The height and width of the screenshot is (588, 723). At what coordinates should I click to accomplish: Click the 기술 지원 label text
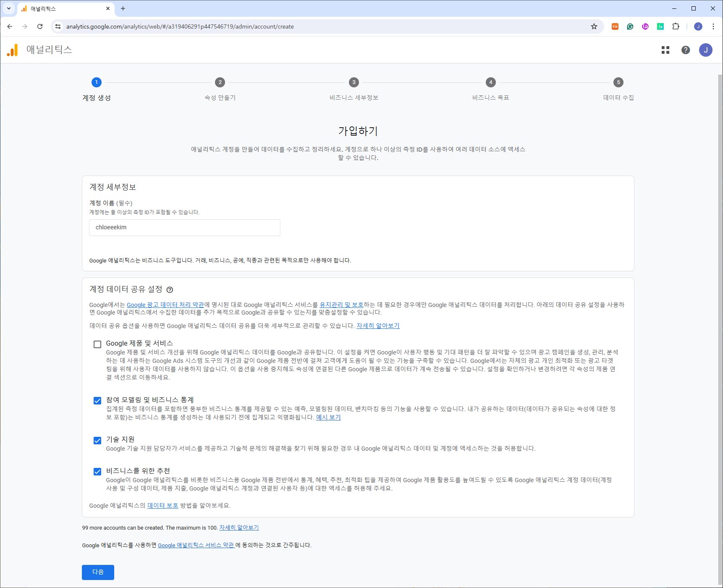120,440
